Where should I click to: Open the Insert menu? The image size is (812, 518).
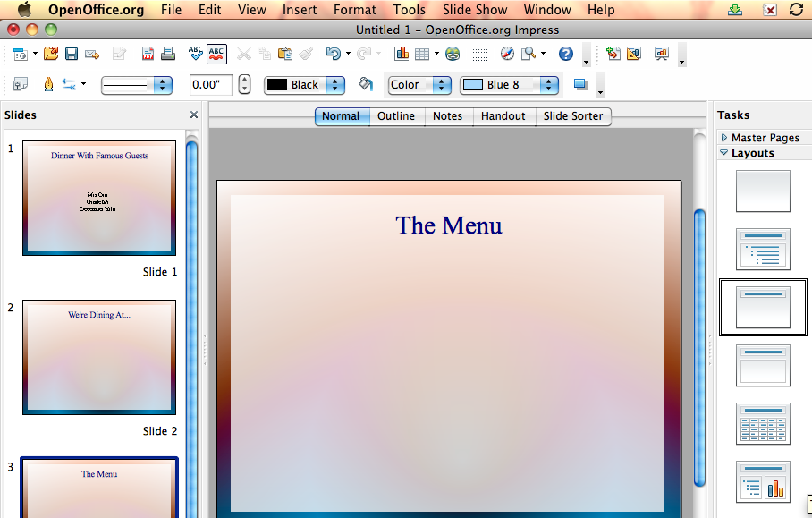click(x=300, y=10)
